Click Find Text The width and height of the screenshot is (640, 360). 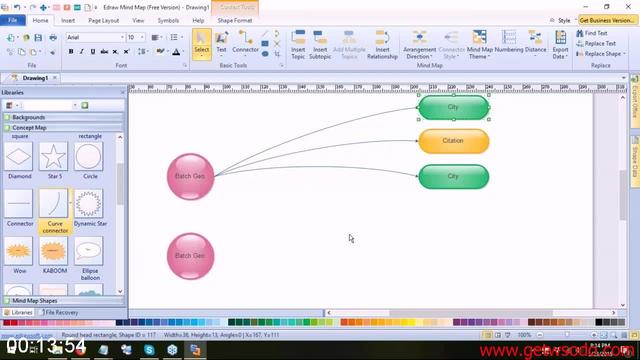[x=592, y=33]
